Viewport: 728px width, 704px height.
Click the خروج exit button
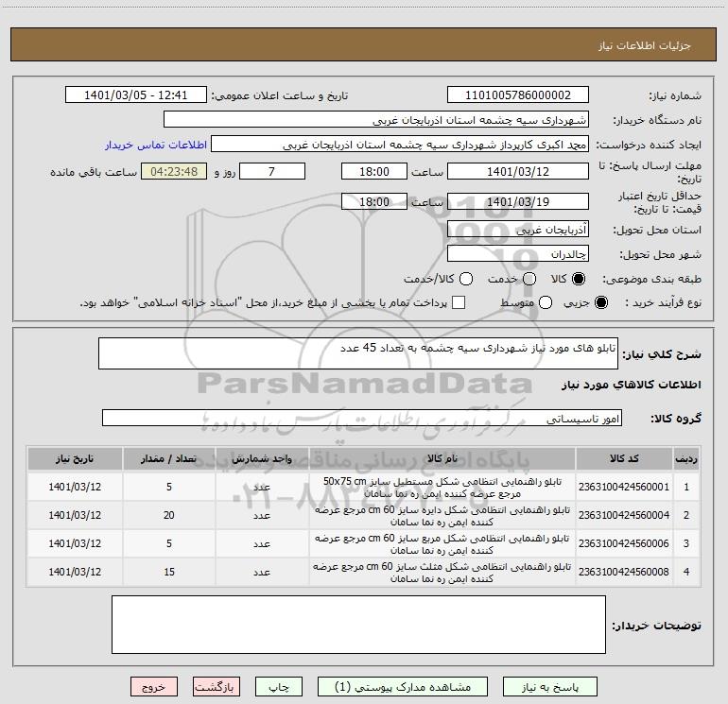pos(154,687)
